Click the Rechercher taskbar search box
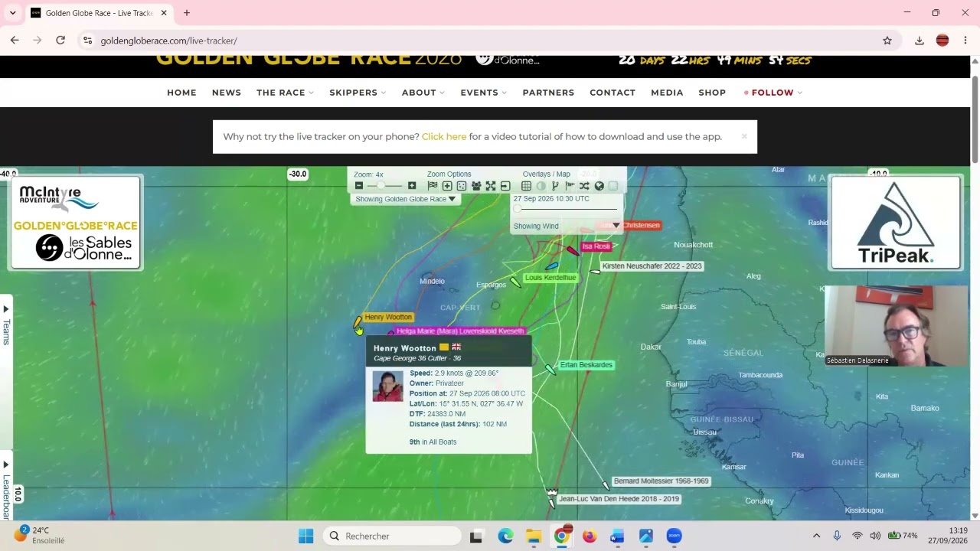980x551 pixels. pos(392,536)
